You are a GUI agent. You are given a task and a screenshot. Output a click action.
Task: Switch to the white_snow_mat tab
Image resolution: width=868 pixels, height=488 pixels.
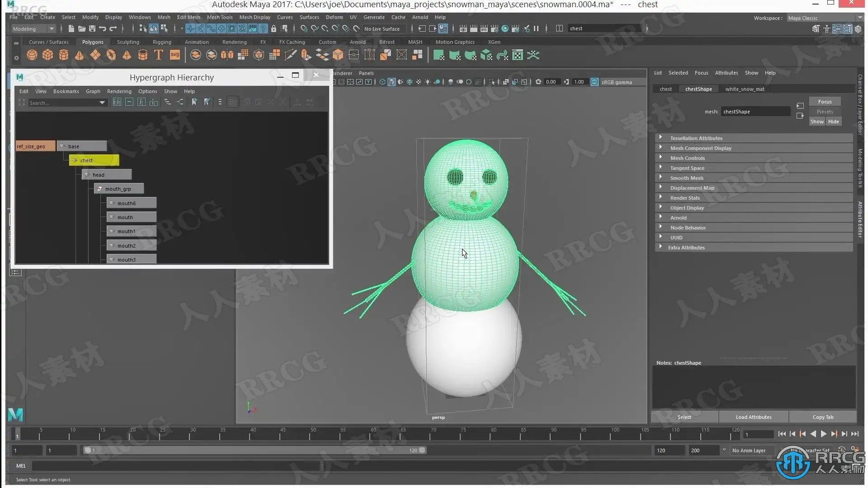745,89
